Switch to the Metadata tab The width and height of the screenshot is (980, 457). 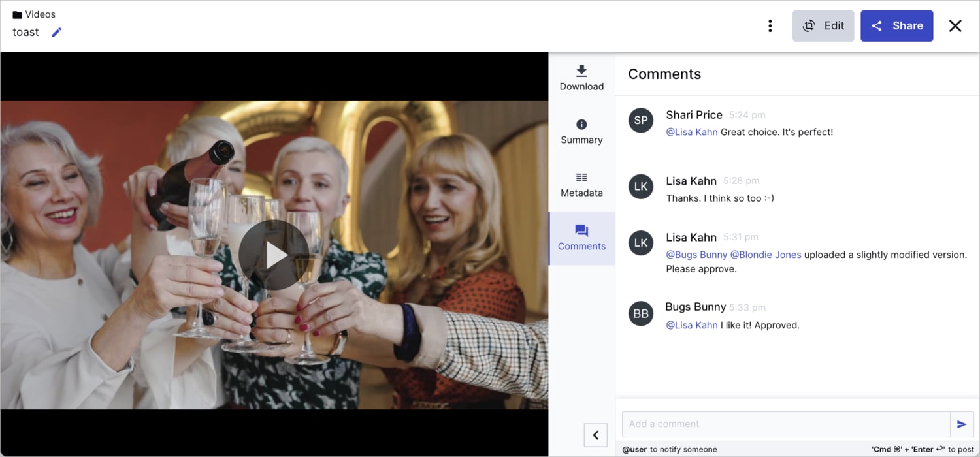(581, 185)
